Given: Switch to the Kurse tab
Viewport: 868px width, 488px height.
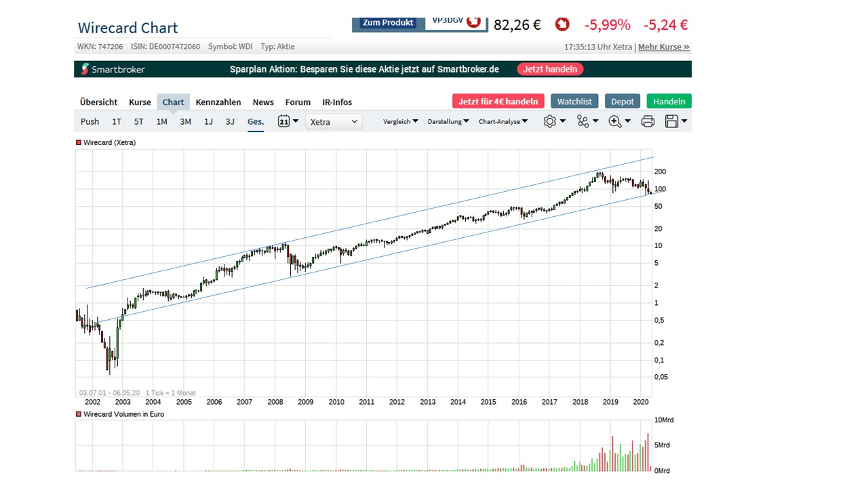Looking at the screenshot, I should coord(140,102).
